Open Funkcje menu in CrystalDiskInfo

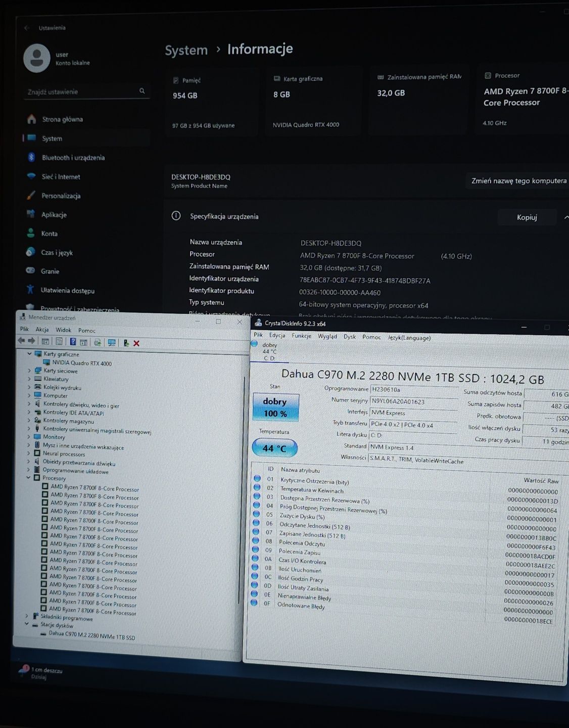[x=301, y=336]
